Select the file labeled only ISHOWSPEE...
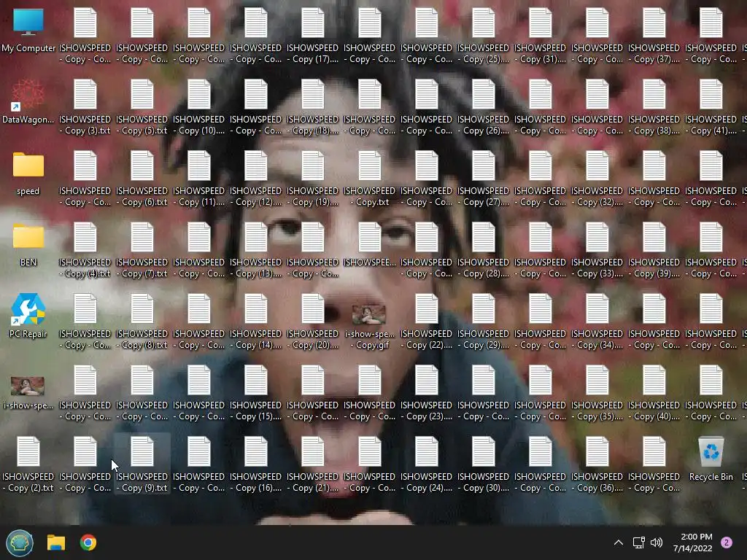The width and height of the screenshot is (747, 560). [x=370, y=245]
